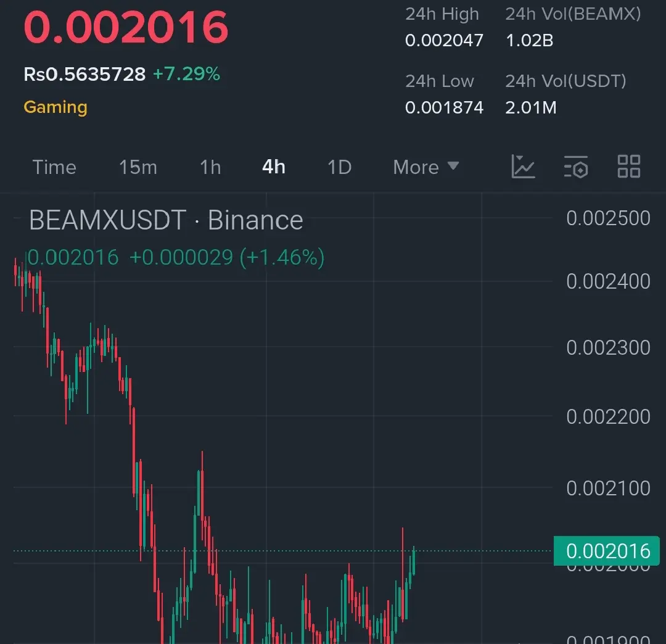The image size is (666, 644).
Task: Click the 24h Low label
Action: coord(440,81)
